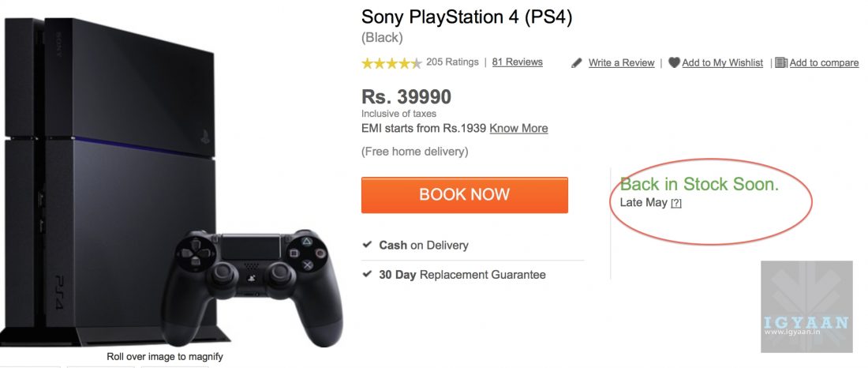Image resolution: width=868 pixels, height=368 pixels.
Task: Click the yellow star rating
Action: pos(391,63)
